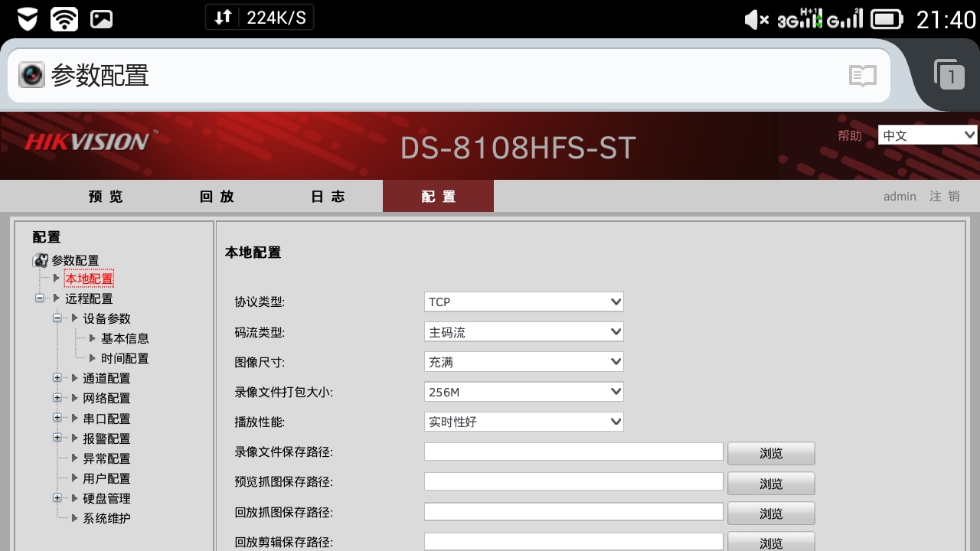Focus the 回放抓图保存路径 input field

coord(573,511)
